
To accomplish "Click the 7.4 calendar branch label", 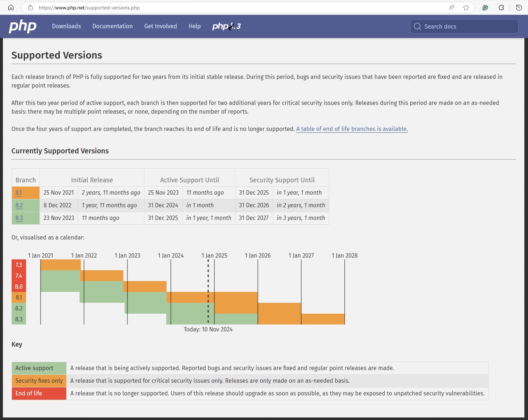I will pyautogui.click(x=19, y=276).
